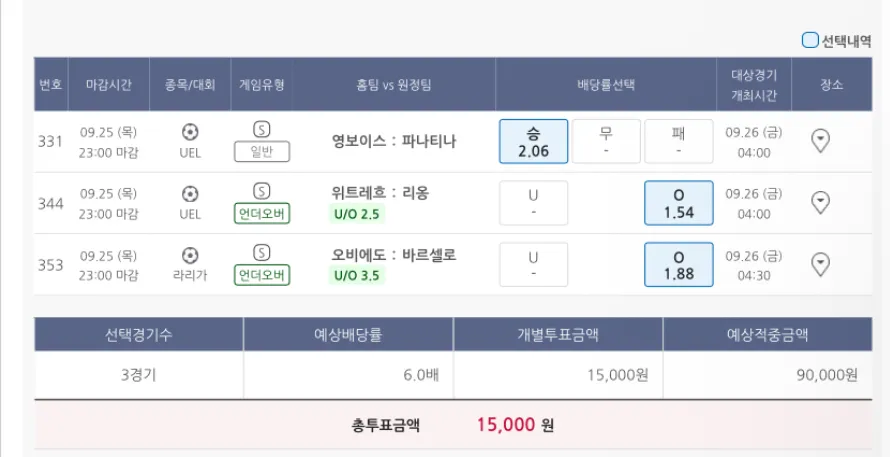The height and width of the screenshot is (457, 890).
Task: Toggle the 선택내역 checkbox
Action: pyautogui.click(x=810, y=41)
